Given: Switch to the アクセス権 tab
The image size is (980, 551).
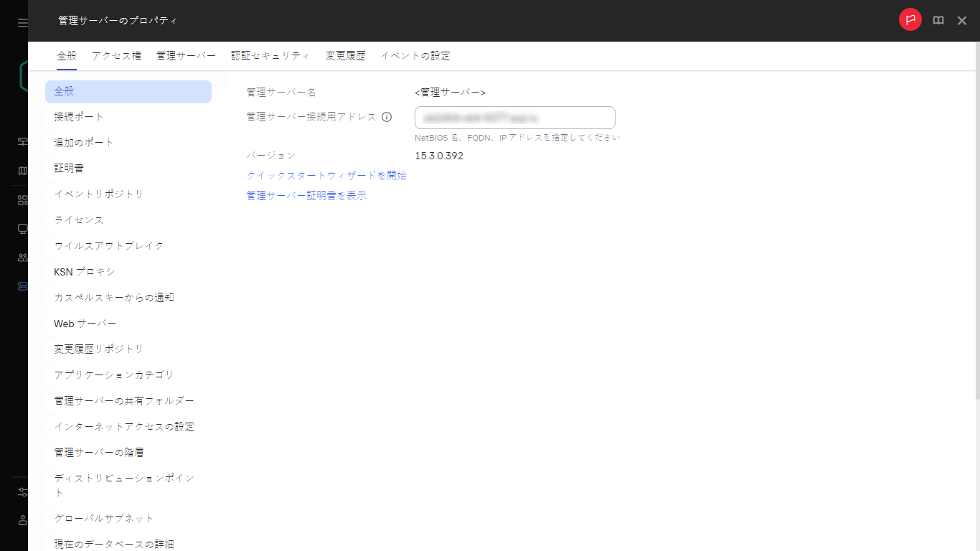Looking at the screenshot, I should [116, 55].
